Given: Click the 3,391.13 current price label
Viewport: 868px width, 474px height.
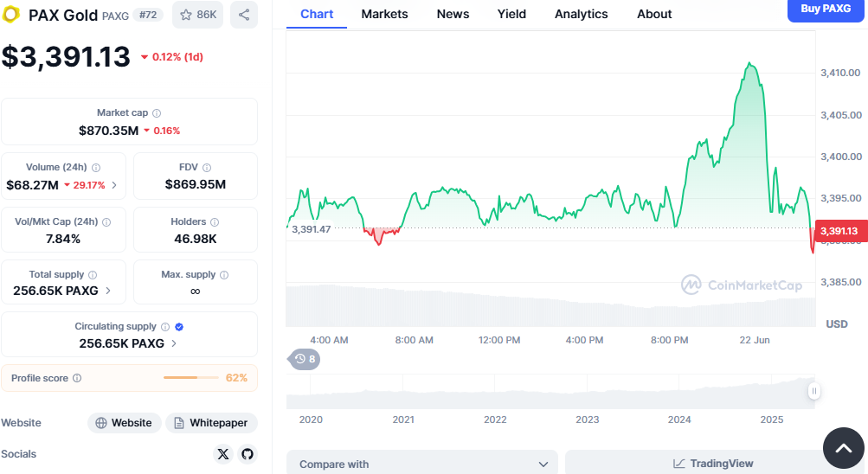Looking at the screenshot, I should click(839, 231).
